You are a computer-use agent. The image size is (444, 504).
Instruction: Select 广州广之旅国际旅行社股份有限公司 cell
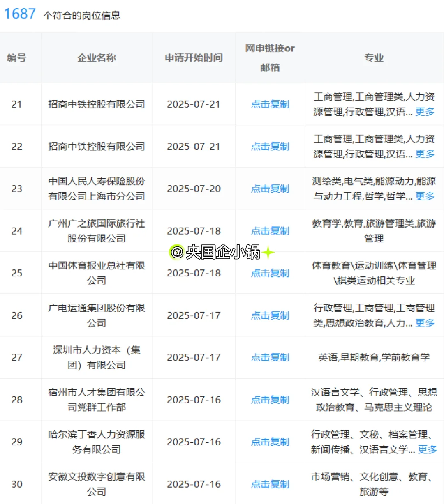click(x=97, y=231)
